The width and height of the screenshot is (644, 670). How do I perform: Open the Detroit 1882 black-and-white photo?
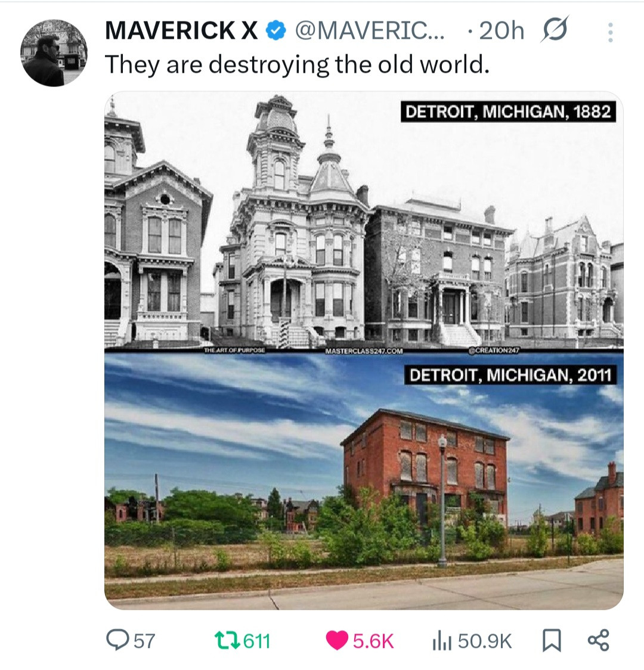pos(364,221)
